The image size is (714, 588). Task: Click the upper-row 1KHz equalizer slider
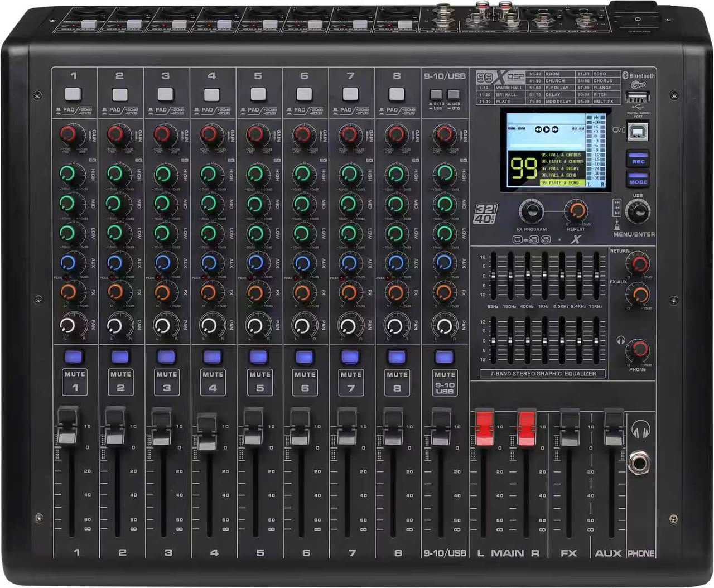pyautogui.click(x=545, y=275)
